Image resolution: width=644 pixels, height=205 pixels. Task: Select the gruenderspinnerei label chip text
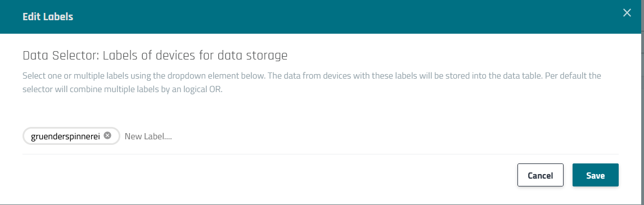coord(66,136)
